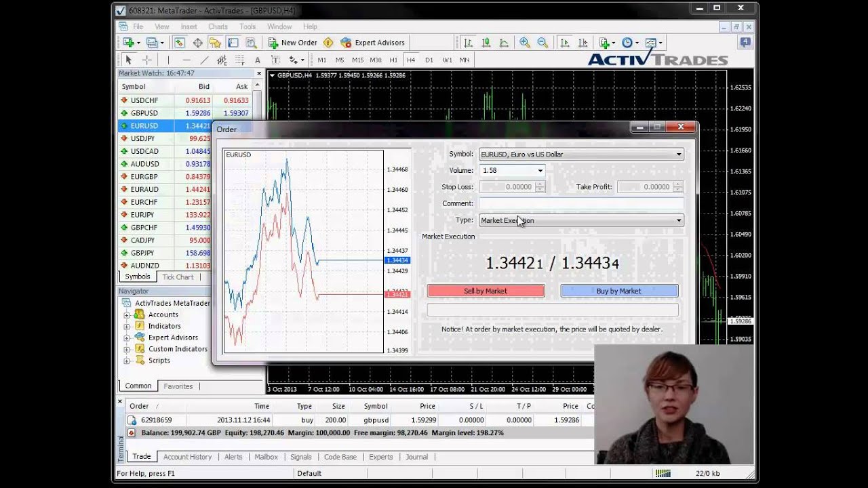Click the Zoom In magnifier icon
The height and width of the screenshot is (488, 868).
point(524,43)
